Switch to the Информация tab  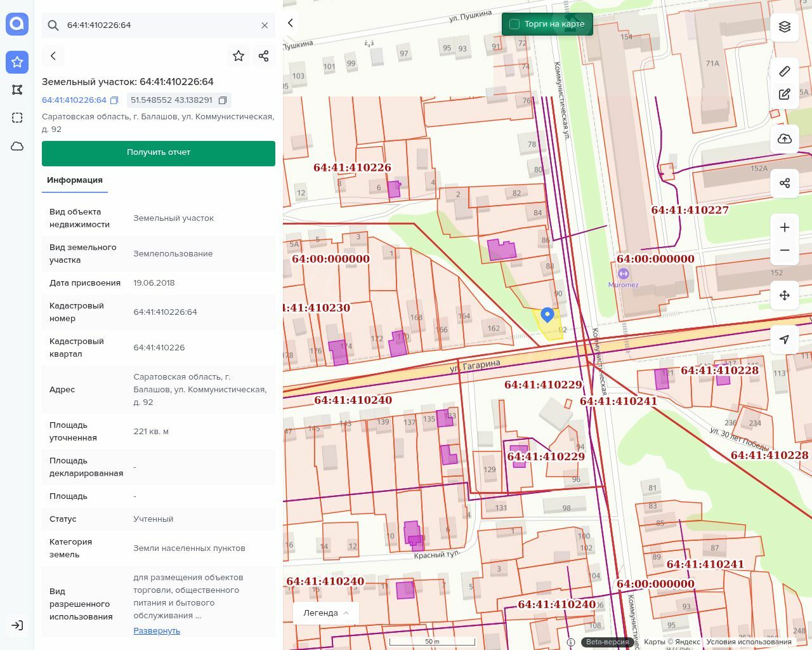(75, 180)
